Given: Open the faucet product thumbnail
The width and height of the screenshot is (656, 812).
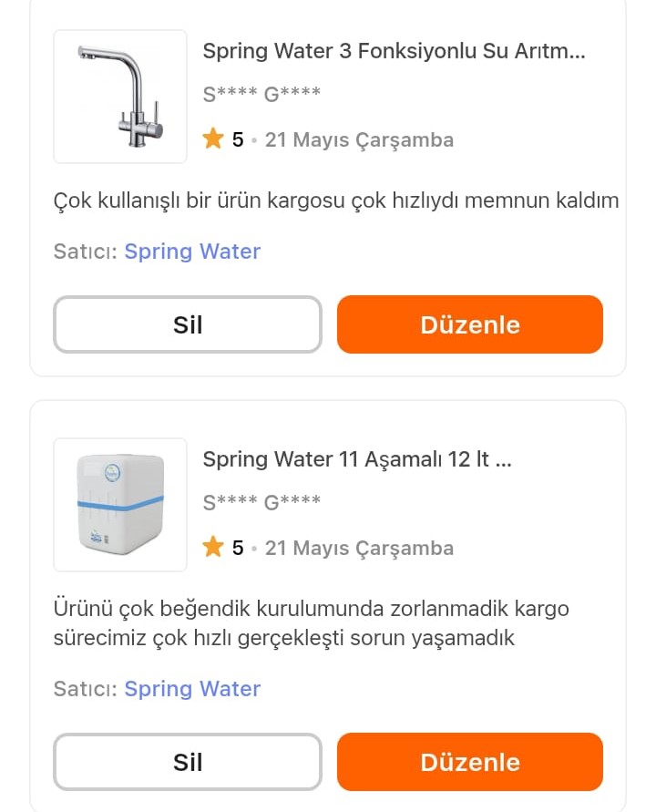Looking at the screenshot, I should click(120, 97).
